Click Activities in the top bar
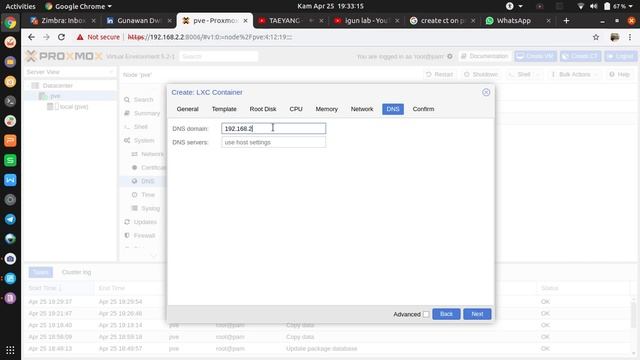This screenshot has height=360, width=640. pos(20,6)
